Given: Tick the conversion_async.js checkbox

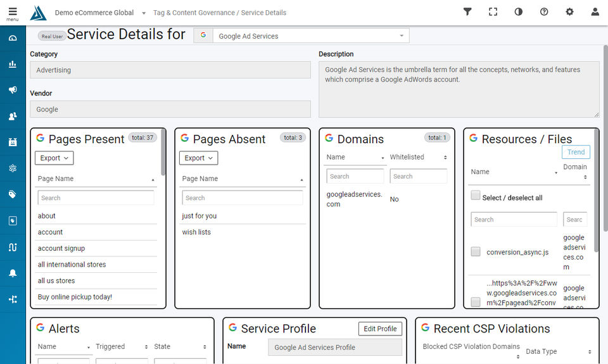Looking at the screenshot, I should 476,252.
